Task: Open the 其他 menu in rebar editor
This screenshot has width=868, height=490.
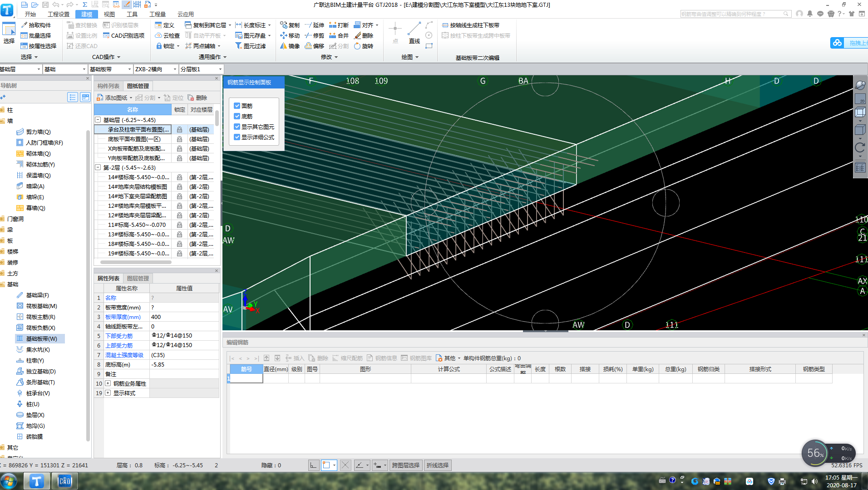Action: (449, 358)
